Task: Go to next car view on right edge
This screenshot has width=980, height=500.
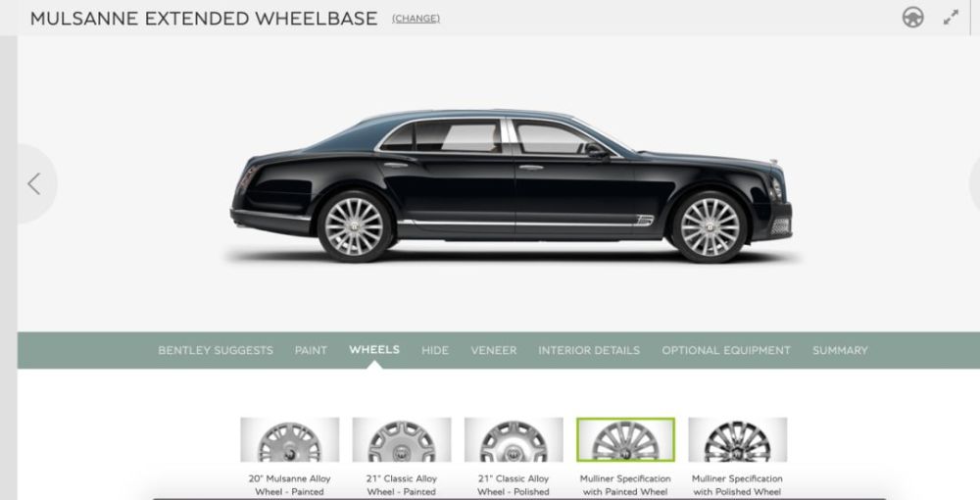Action: [975, 183]
